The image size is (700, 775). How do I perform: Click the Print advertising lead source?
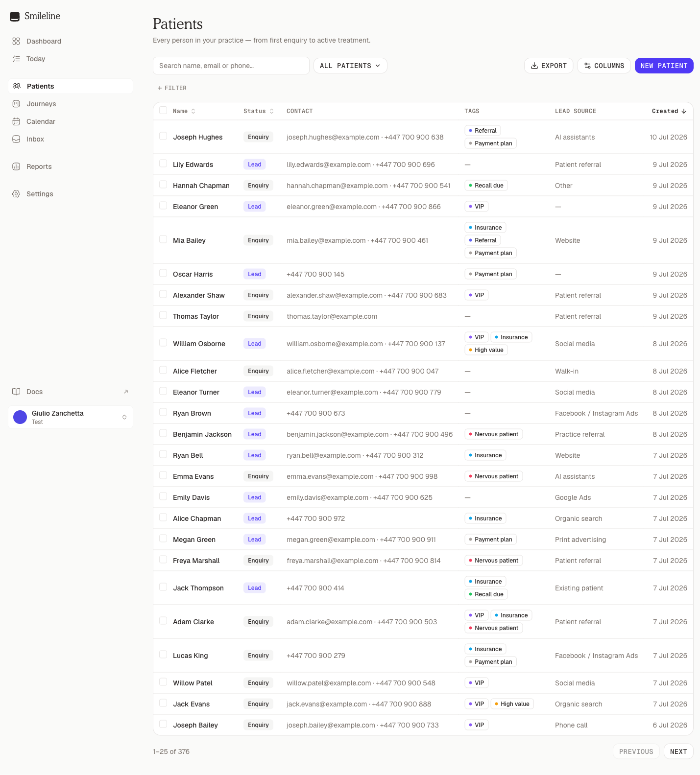point(580,540)
